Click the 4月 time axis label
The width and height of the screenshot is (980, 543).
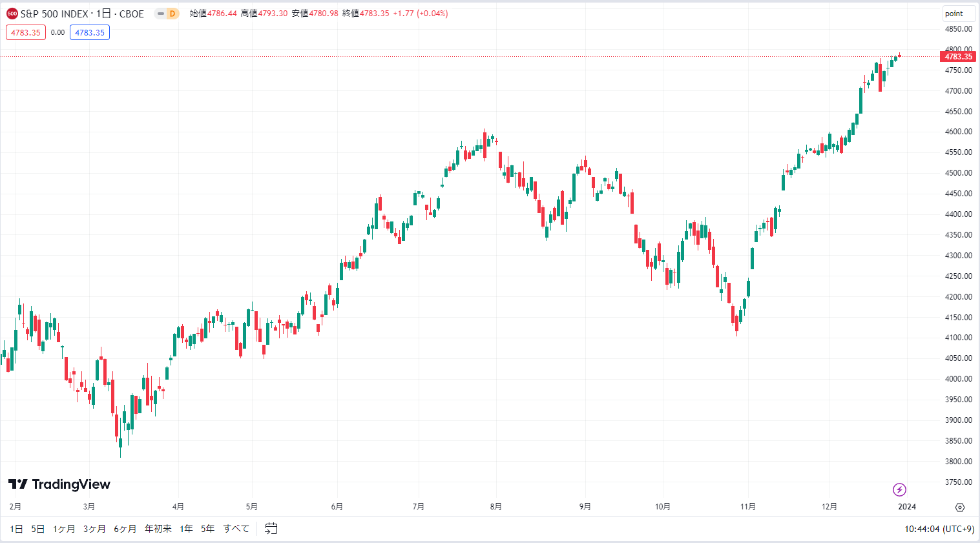point(178,507)
